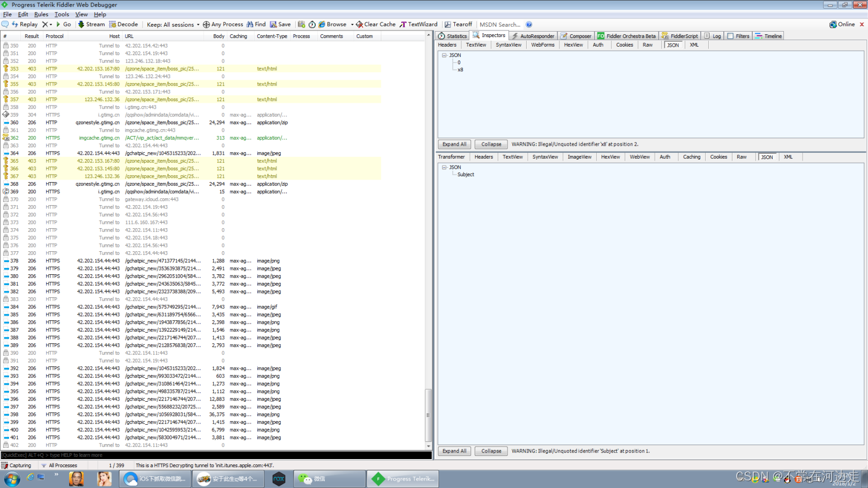The height and width of the screenshot is (488, 868).
Task: Click the blue help question icon
Action: click(x=529, y=25)
